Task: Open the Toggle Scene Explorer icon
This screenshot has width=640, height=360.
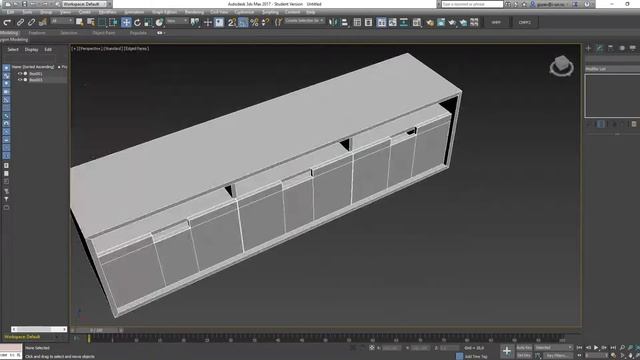Action: click(x=357, y=22)
